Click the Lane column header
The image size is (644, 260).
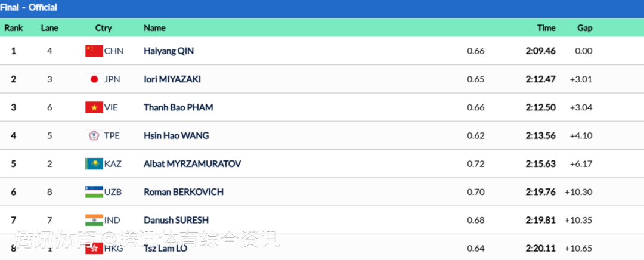point(49,28)
